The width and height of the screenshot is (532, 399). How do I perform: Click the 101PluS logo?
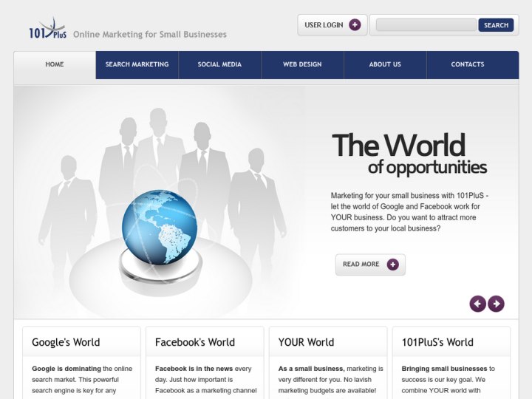pyautogui.click(x=47, y=30)
